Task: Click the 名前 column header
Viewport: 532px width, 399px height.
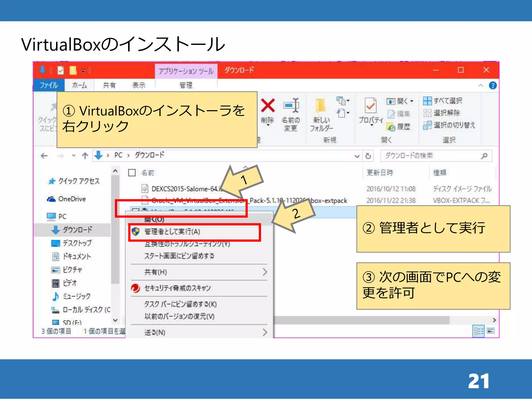Action: coord(148,173)
